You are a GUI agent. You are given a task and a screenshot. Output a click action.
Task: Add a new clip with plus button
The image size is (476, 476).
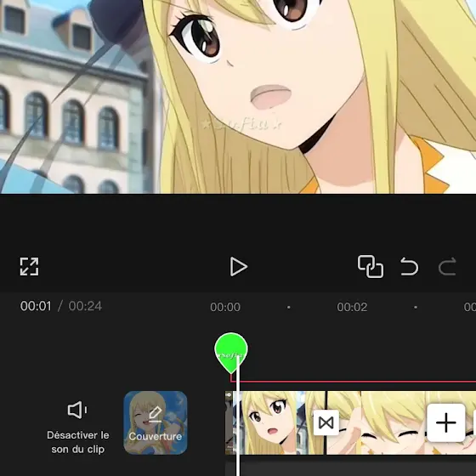pyautogui.click(x=445, y=422)
